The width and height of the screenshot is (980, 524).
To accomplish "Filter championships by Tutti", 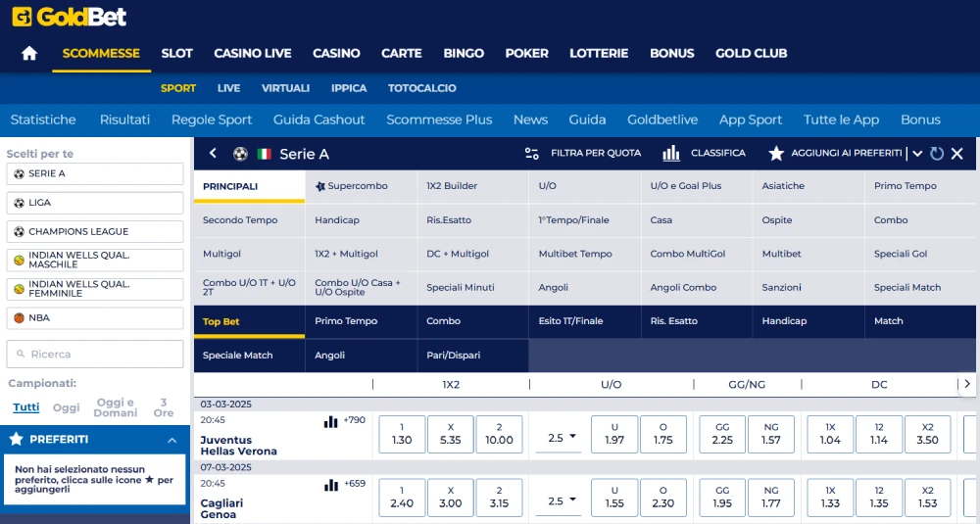I will [x=26, y=407].
